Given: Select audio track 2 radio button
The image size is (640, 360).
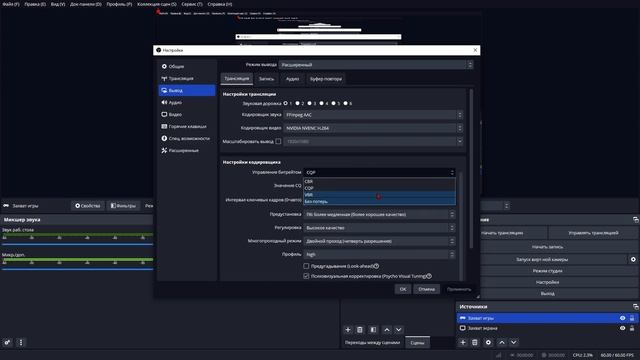Looking at the screenshot, I should [x=298, y=103].
